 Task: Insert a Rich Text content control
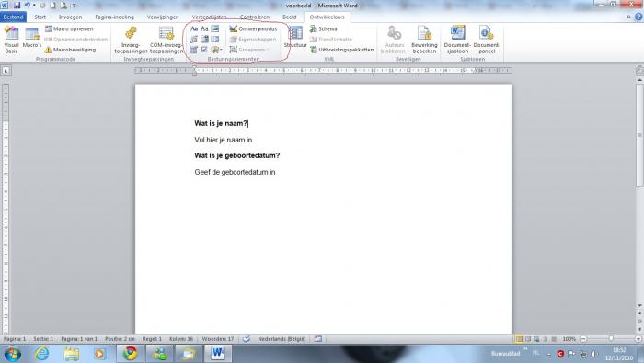[x=194, y=28]
